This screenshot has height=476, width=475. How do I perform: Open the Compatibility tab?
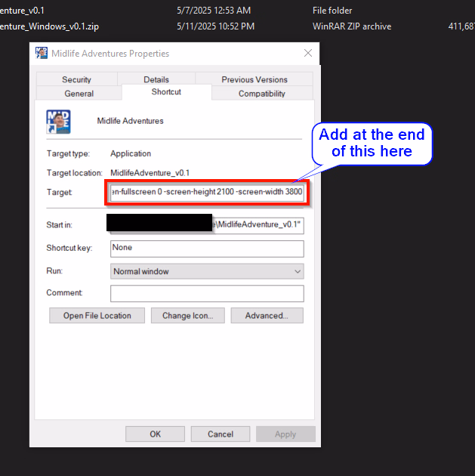tap(262, 93)
